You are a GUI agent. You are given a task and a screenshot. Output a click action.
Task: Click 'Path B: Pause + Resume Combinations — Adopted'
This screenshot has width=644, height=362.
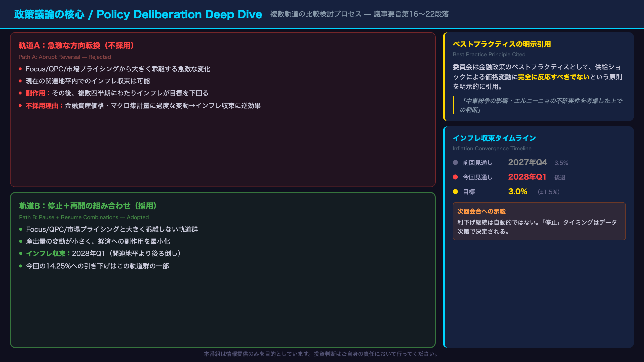tap(84, 217)
